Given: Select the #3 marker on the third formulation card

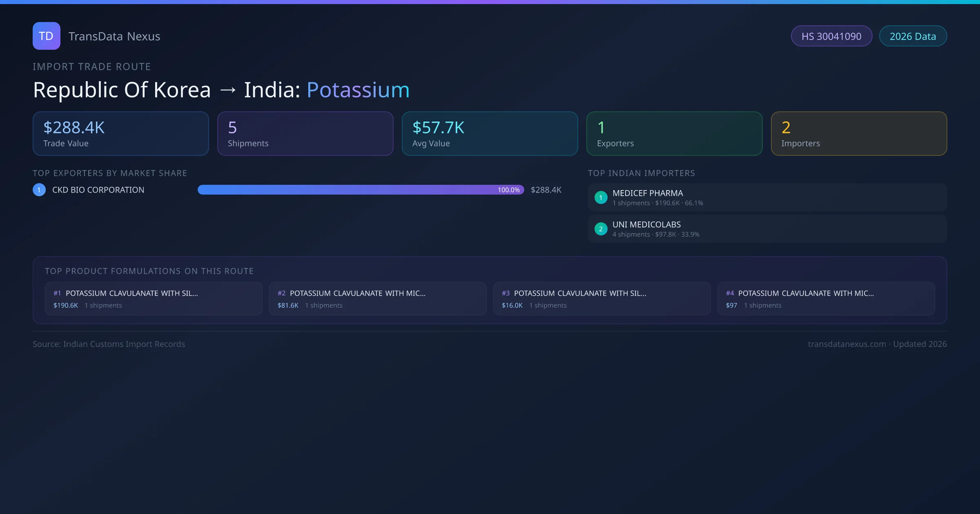Looking at the screenshot, I should [506, 293].
